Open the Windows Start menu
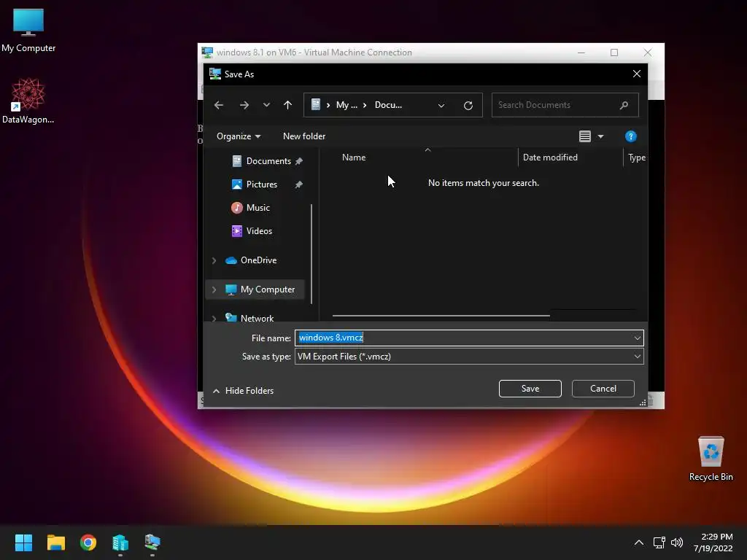Screen dimensions: 747x560 point(23,542)
